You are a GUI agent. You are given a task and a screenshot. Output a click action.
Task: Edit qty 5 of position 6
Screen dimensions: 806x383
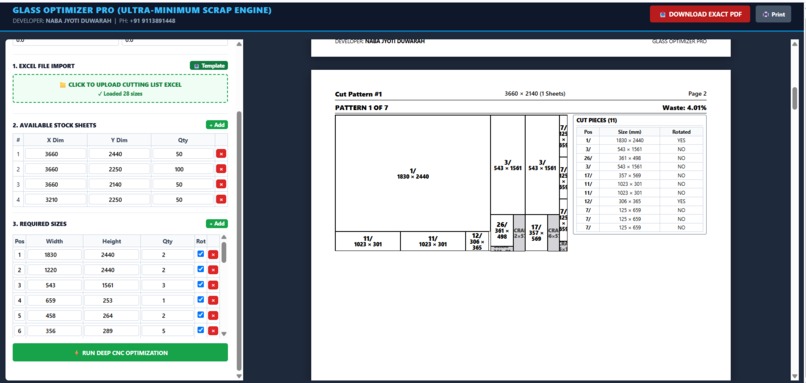tap(168, 331)
